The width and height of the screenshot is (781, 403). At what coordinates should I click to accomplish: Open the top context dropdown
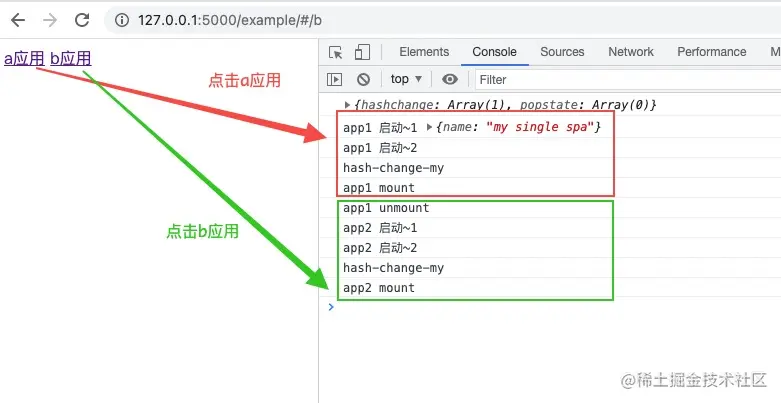coord(406,79)
